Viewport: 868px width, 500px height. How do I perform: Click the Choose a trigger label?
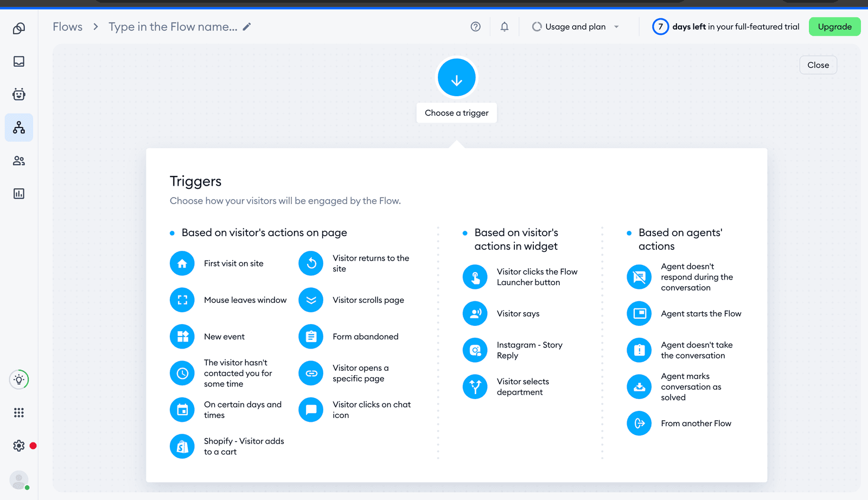[457, 113]
